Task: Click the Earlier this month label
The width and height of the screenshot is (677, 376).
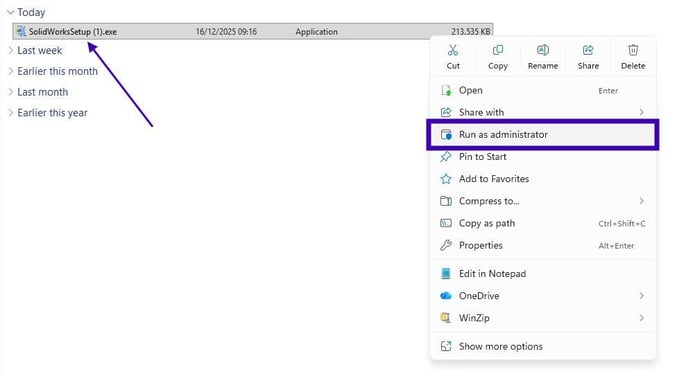Action: click(57, 71)
